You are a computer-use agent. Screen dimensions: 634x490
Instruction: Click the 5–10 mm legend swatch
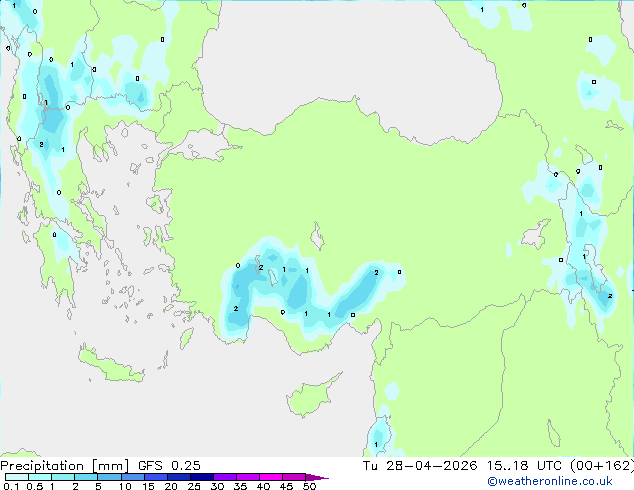(x=109, y=477)
